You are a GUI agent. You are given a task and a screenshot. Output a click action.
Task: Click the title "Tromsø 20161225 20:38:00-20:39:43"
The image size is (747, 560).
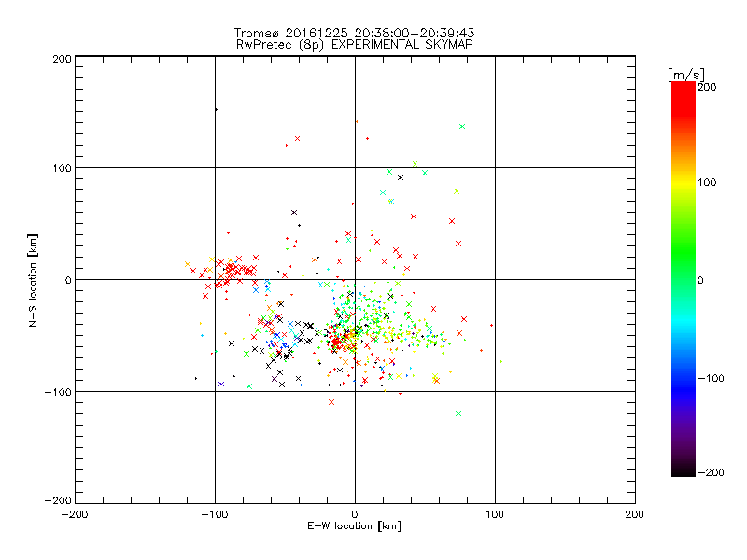(354, 33)
